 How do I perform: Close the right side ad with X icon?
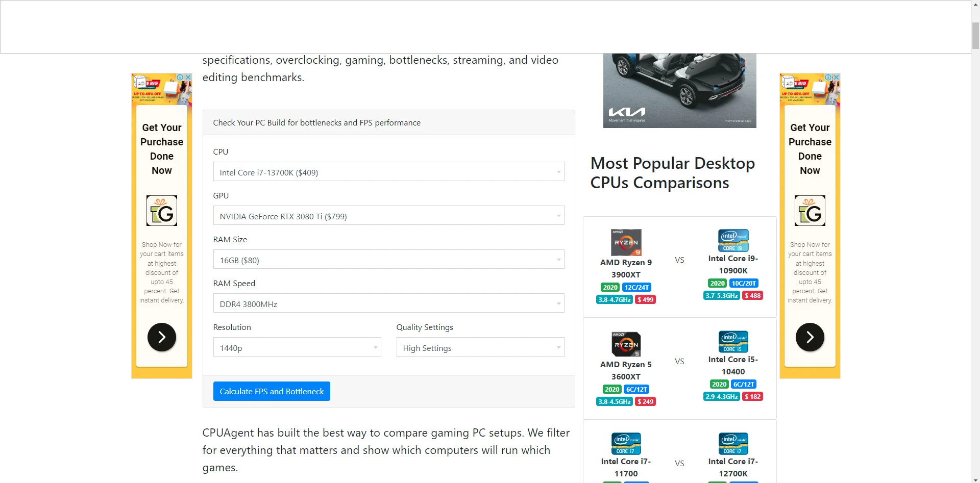coord(836,77)
